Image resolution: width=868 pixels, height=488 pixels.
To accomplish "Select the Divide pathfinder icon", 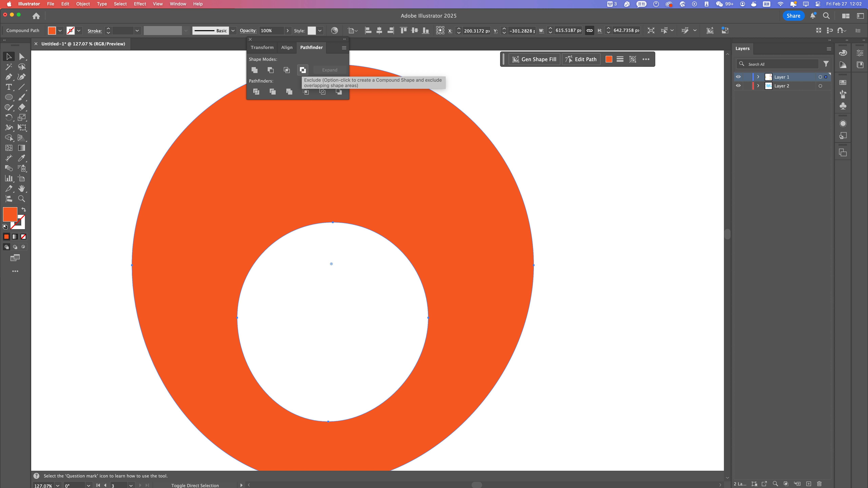I will (x=256, y=92).
